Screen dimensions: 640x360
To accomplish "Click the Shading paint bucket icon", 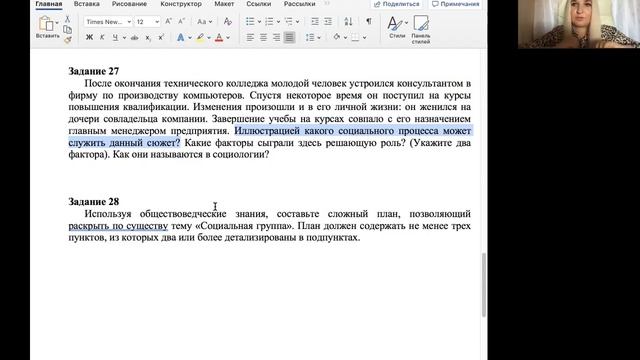I will pos(337,38).
